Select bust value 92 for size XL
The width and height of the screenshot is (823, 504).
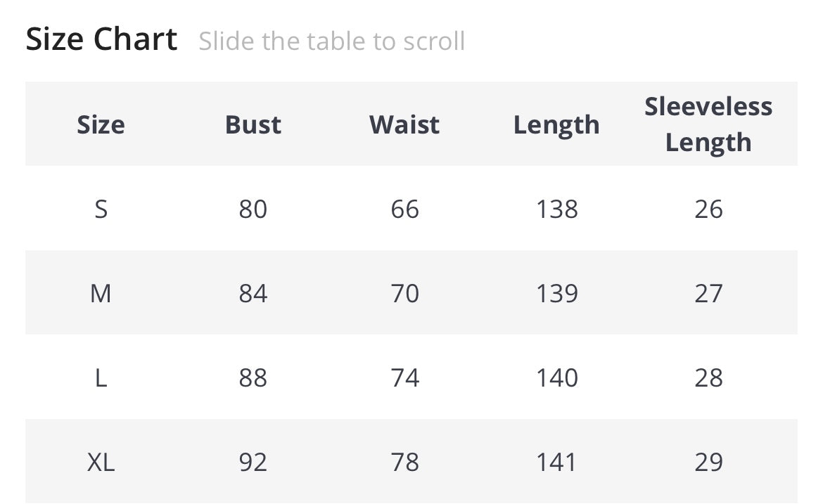(x=253, y=462)
